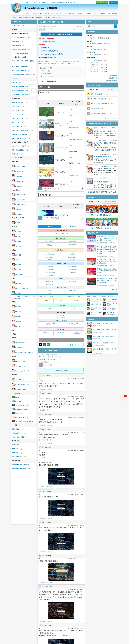129x644 pixels.
Task: Open Wiki編集メンバーに参加する header link
Action: click(66, 2)
